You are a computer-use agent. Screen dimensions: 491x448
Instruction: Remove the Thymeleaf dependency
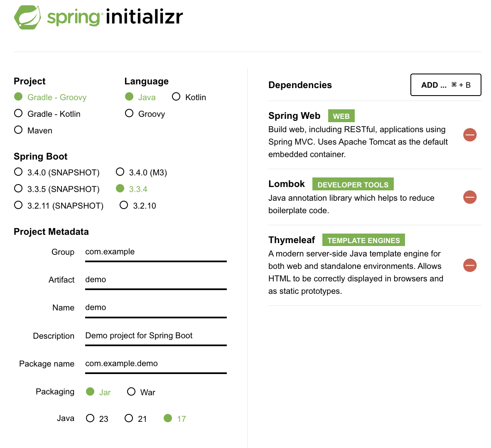[x=470, y=266]
